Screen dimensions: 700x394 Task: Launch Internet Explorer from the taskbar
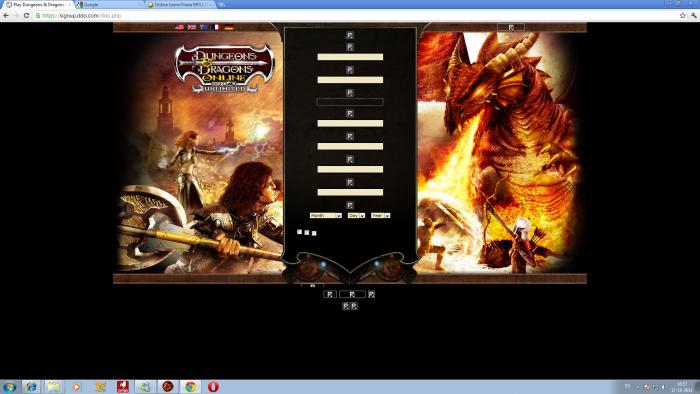[x=31, y=386]
